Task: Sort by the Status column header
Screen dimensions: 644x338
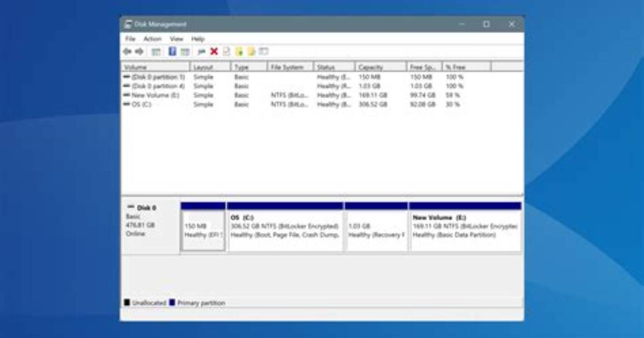Action: [334, 67]
